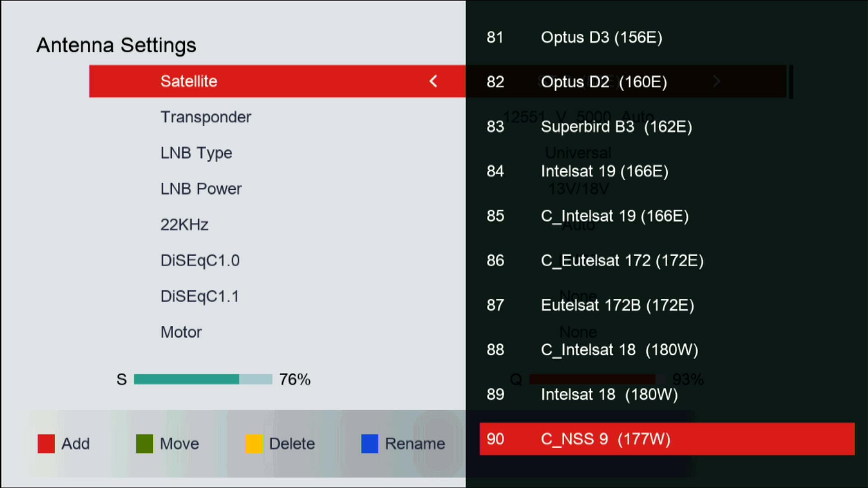Image resolution: width=868 pixels, height=488 pixels.
Task: Choose Optus D3 (156E) from satellite list
Action: click(x=601, y=38)
